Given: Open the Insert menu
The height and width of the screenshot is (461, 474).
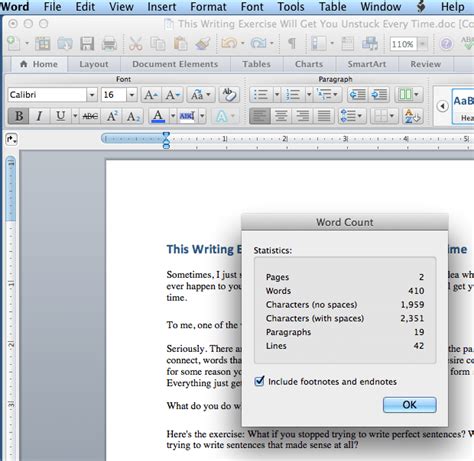Looking at the screenshot, I should [x=162, y=7].
